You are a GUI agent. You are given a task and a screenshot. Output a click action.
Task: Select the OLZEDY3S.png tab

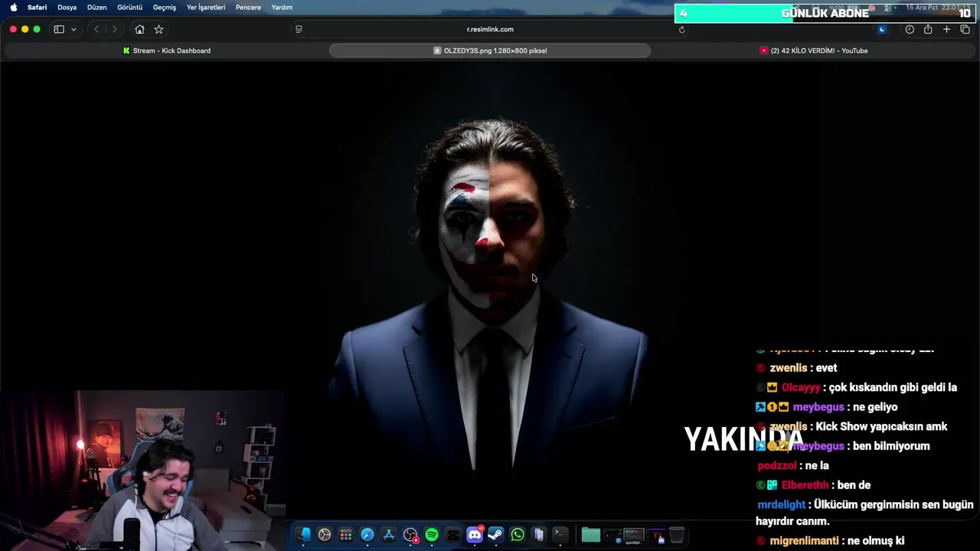(490, 51)
